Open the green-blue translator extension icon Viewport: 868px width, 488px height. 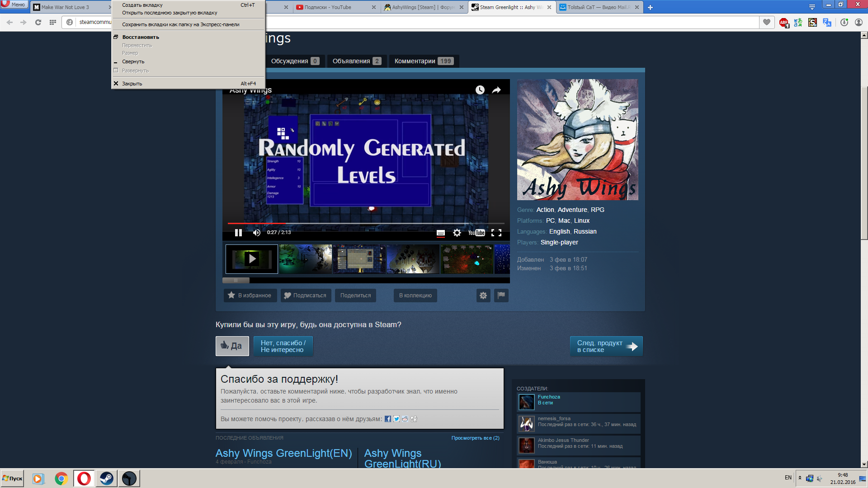(x=798, y=23)
